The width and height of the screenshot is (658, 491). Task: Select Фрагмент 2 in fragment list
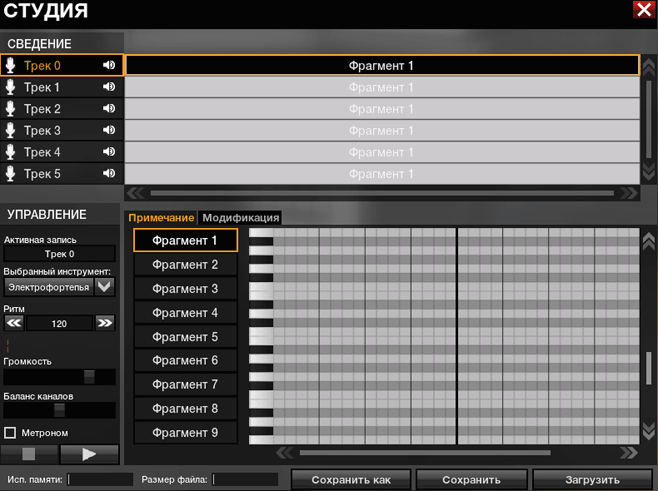point(185,265)
